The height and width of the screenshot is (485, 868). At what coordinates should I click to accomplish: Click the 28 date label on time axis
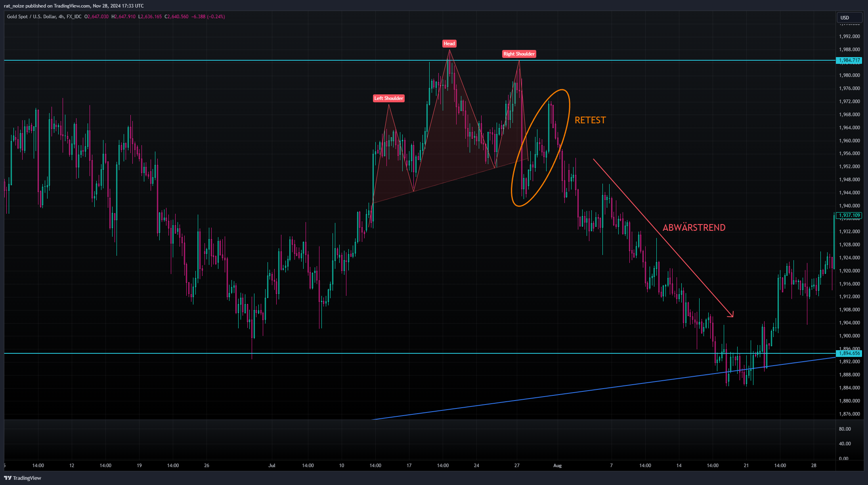click(x=814, y=466)
